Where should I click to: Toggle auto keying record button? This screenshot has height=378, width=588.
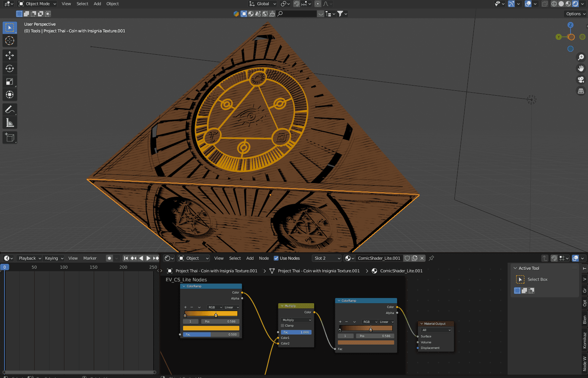109,258
